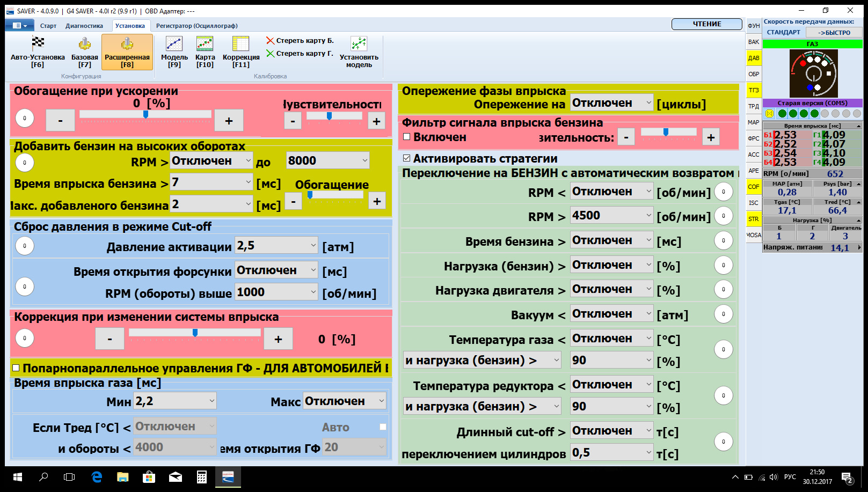
Task: Click the РУС language indicator
Action: tap(790, 477)
